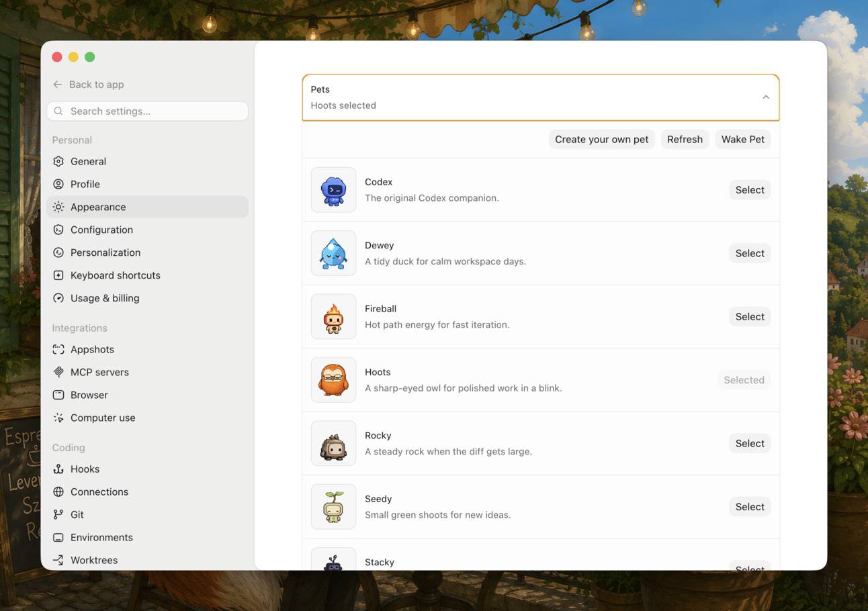Click 'A steady rock when the diff gets large.'
The height and width of the screenshot is (611, 868).
(x=449, y=451)
